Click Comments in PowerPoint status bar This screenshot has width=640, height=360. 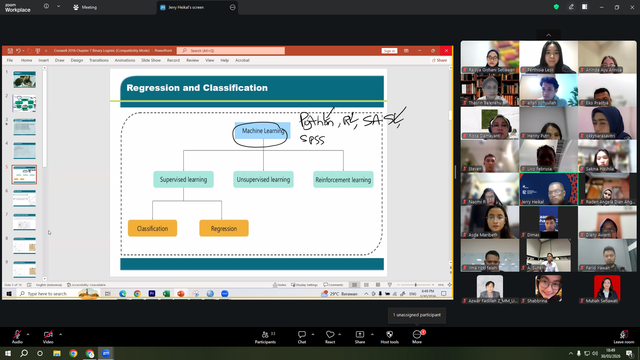tap(333, 285)
